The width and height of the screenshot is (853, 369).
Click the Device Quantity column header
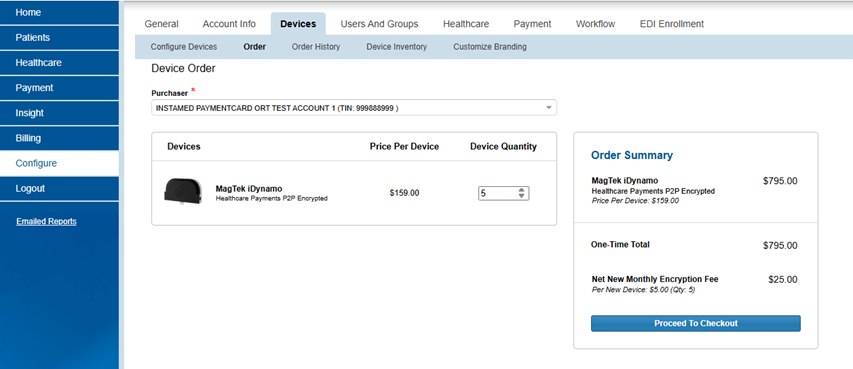pyautogui.click(x=503, y=146)
